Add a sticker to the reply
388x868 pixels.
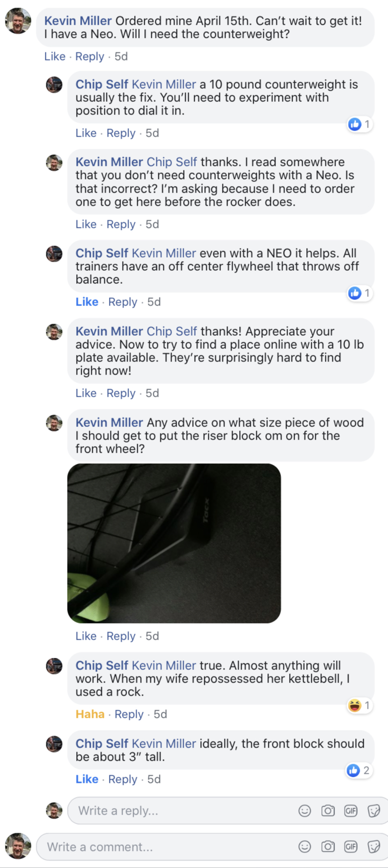pos(374,811)
